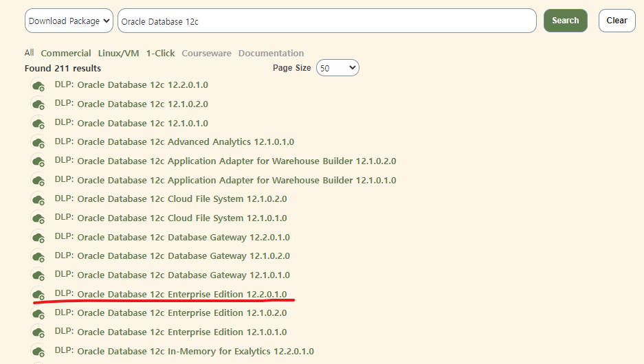Open the Download Package category dropdown
The image size is (644, 364).
[x=69, y=21]
